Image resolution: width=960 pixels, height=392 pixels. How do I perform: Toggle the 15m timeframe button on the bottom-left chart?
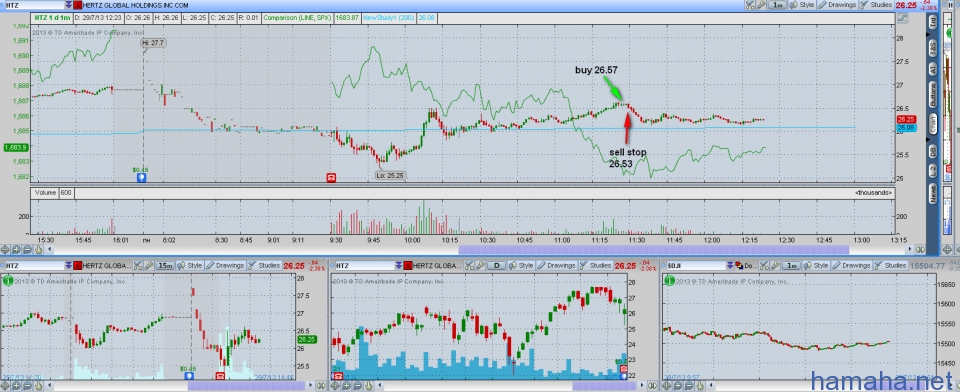165,266
